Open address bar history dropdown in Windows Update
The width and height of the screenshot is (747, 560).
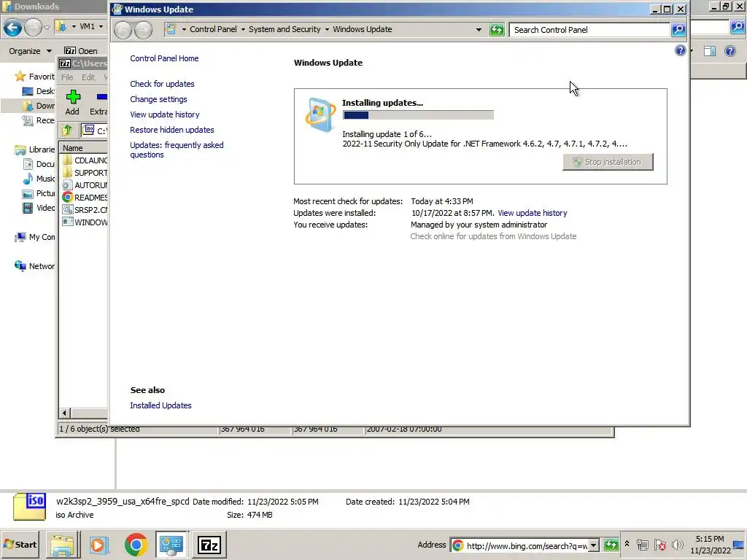tap(479, 29)
